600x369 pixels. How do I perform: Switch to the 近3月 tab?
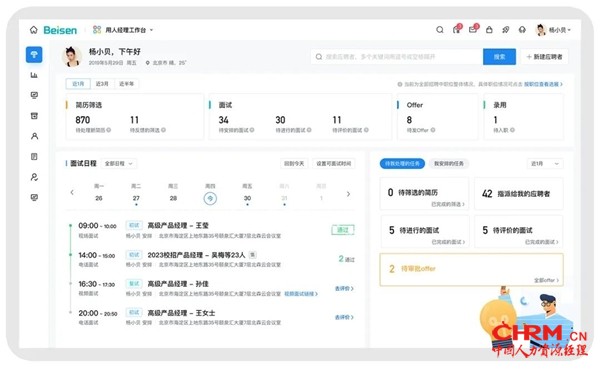coord(102,83)
